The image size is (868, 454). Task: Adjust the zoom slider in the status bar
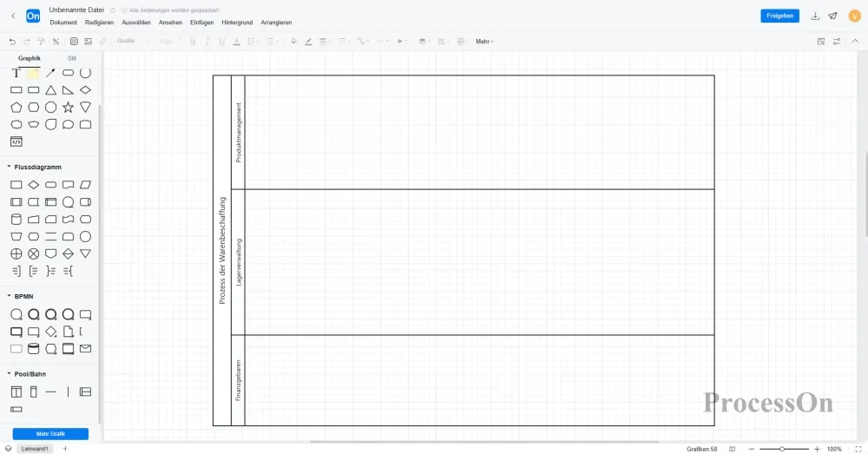(782, 449)
